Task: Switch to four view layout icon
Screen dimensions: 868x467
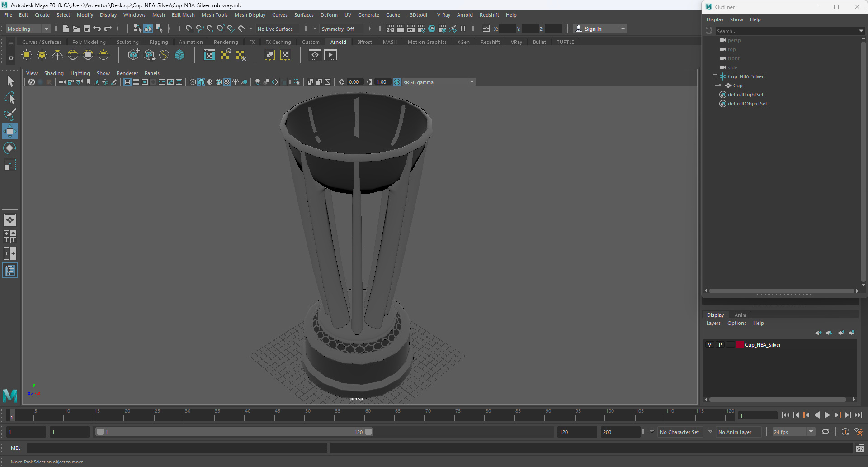Action: point(10,237)
